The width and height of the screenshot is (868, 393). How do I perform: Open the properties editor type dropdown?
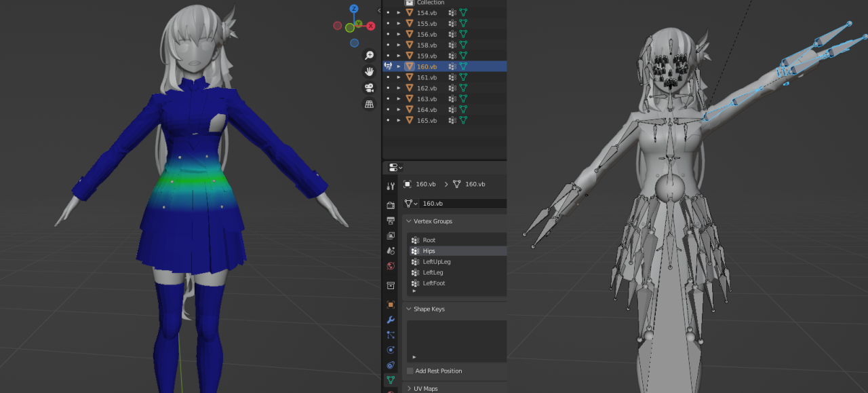[x=395, y=168]
